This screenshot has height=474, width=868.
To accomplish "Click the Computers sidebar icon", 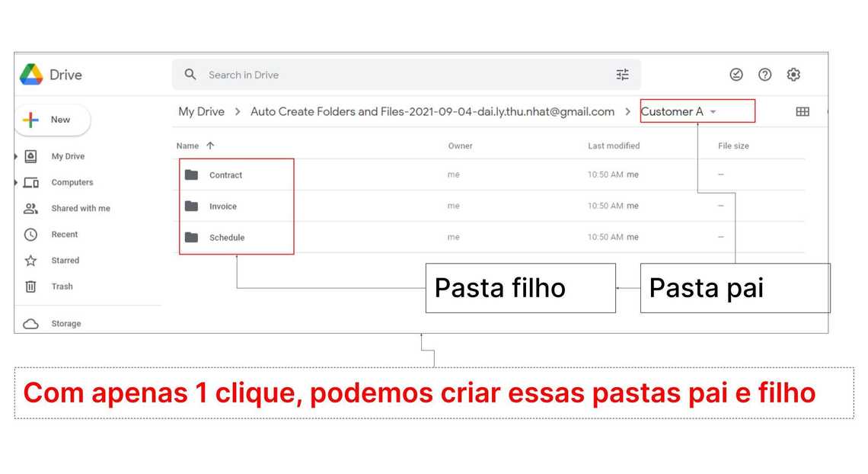I will click(31, 182).
